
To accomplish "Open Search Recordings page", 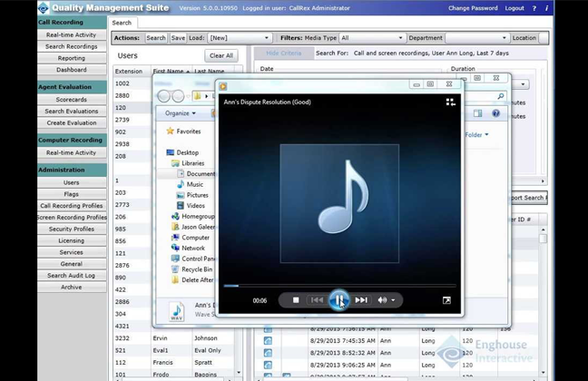I will (x=72, y=46).
